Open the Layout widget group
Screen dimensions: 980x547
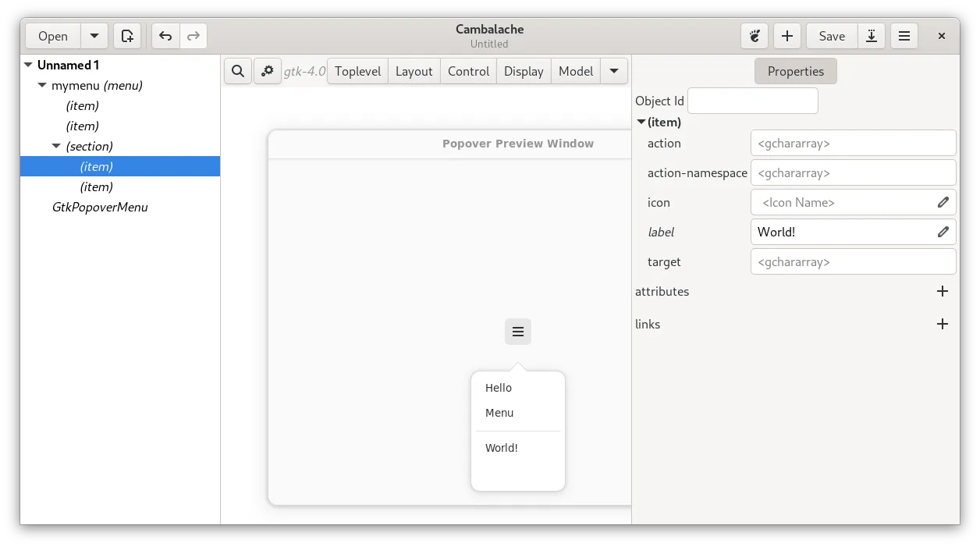[x=414, y=71]
